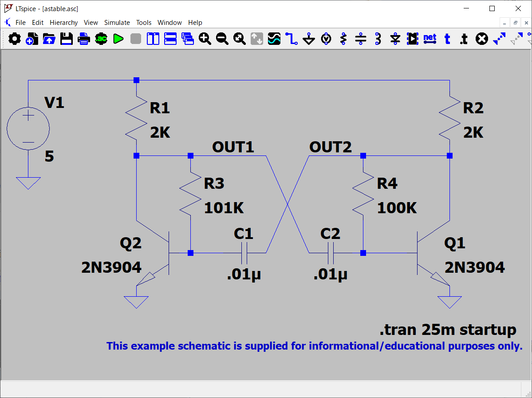Choose the inductor component tool
This screenshot has height=398, width=532.
[378, 39]
